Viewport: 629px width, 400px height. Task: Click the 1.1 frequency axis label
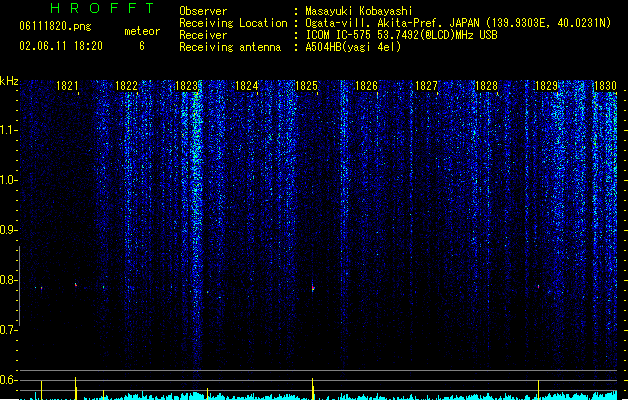click(x=8, y=130)
